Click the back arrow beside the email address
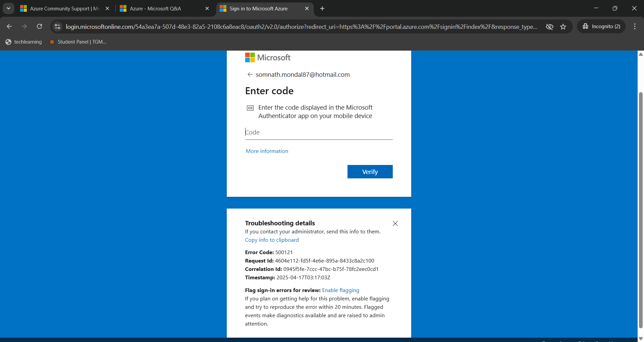Image resolution: width=644 pixels, height=342 pixels. click(250, 74)
